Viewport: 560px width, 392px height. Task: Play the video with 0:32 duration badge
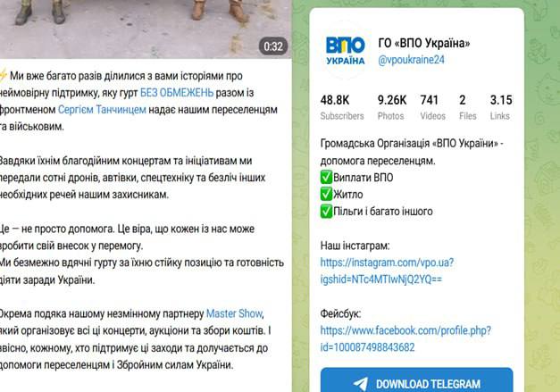pyautogui.click(x=145, y=29)
